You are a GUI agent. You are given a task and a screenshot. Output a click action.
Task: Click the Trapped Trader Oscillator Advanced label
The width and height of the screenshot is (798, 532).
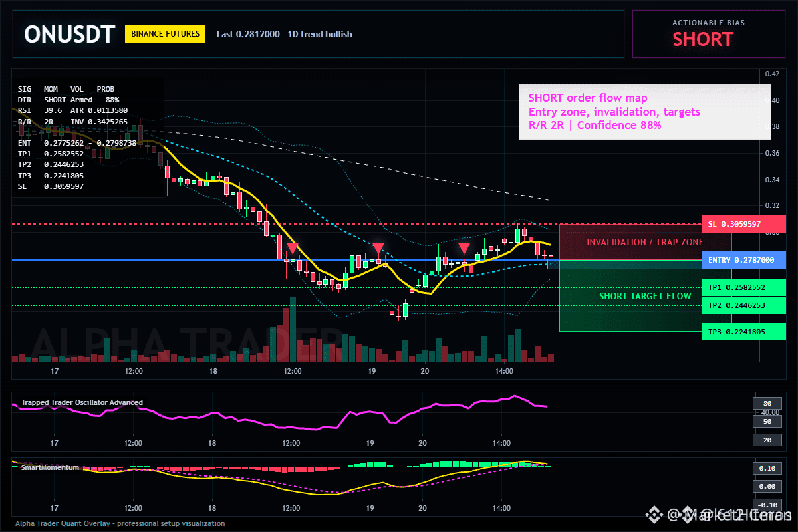pyautogui.click(x=82, y=402)
